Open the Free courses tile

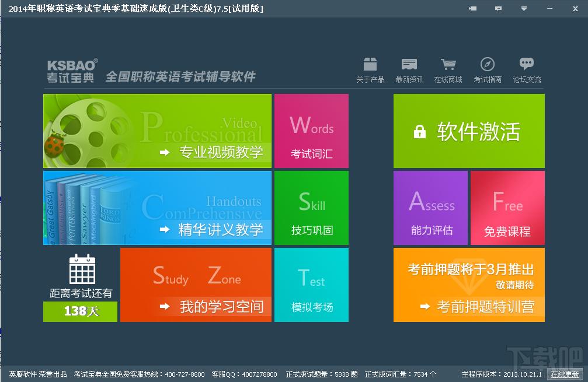click(x=507, y=208)
